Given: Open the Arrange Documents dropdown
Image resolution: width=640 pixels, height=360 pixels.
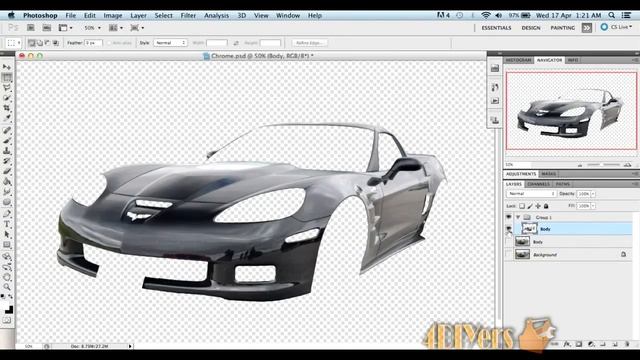Looking at the screenshot, I should 116,28.
